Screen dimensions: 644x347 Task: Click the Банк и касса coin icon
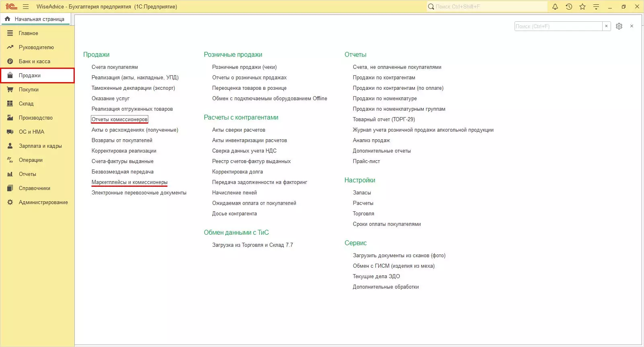[10, 61]
